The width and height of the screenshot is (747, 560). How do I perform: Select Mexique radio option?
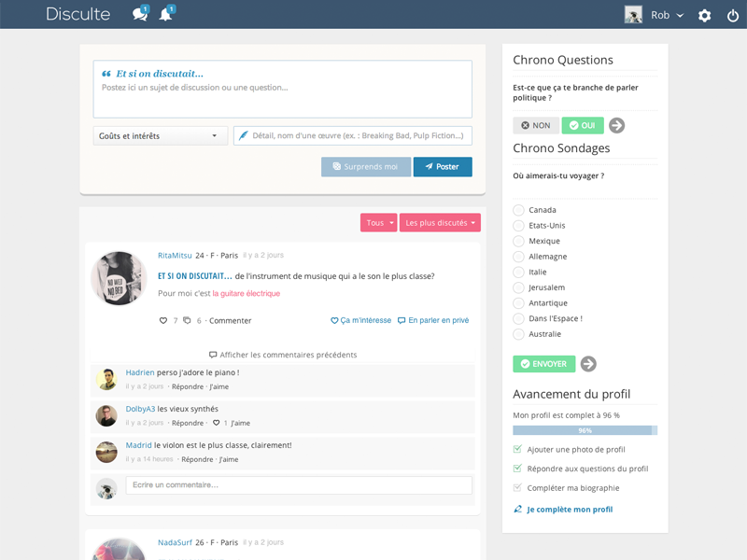pos(518,241)
